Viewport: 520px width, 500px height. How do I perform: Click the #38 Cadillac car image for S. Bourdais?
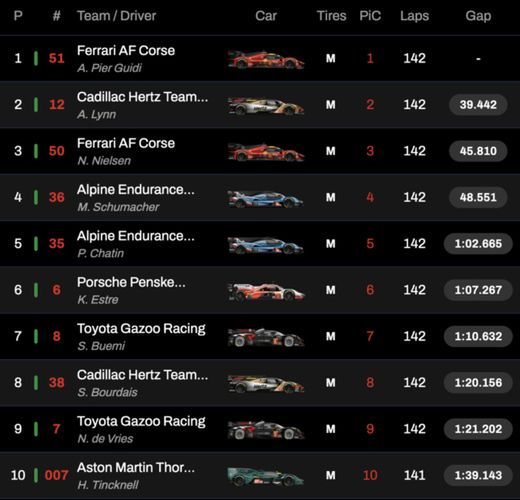click(x=266, y=384)
